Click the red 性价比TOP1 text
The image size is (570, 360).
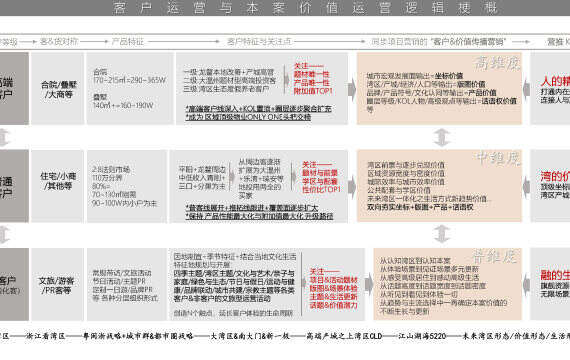pos(321,189)
